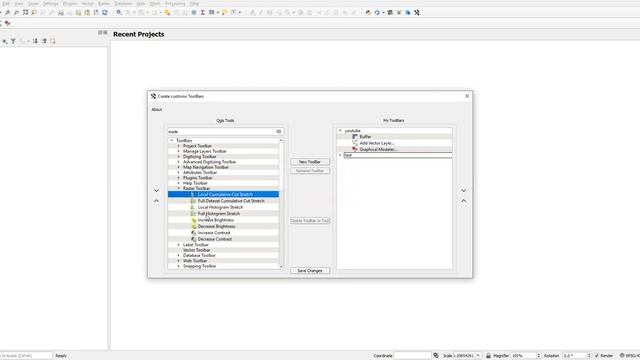
Task: Expand the Manage Layers Toolbar node
Action: [x=178, y=151]
